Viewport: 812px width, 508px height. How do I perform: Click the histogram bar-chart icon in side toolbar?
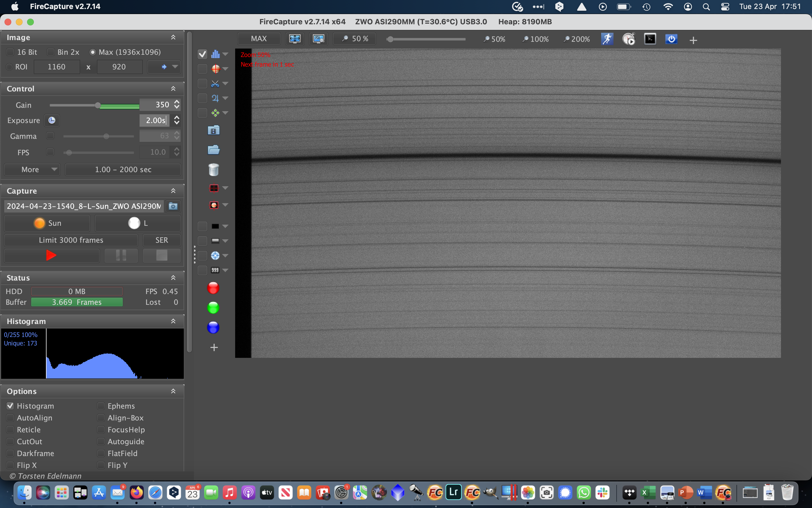pos(215,54)
